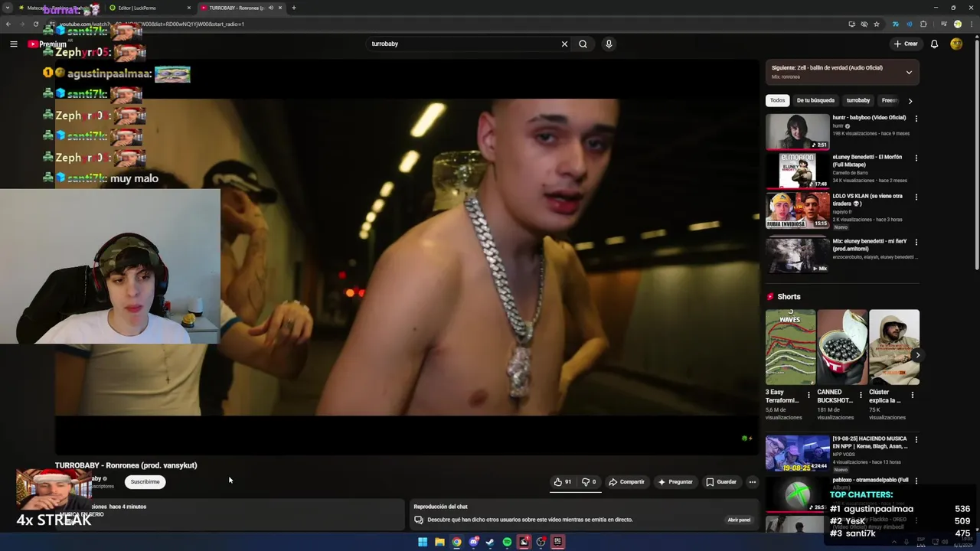
Task: Open eLuney Benedetti El Morfón thumbnail
Action: (x=798, y=171)
